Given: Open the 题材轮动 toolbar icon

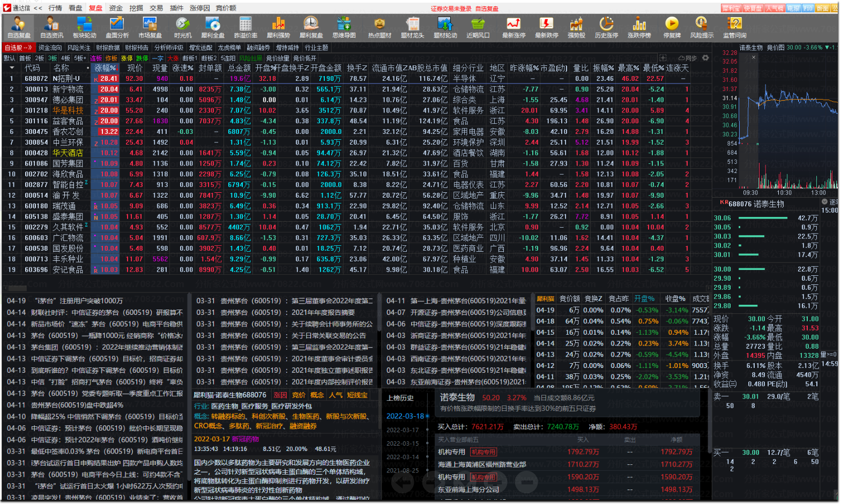Looking at the screenshot, I should pyautogui.click(x=445, y=27).
